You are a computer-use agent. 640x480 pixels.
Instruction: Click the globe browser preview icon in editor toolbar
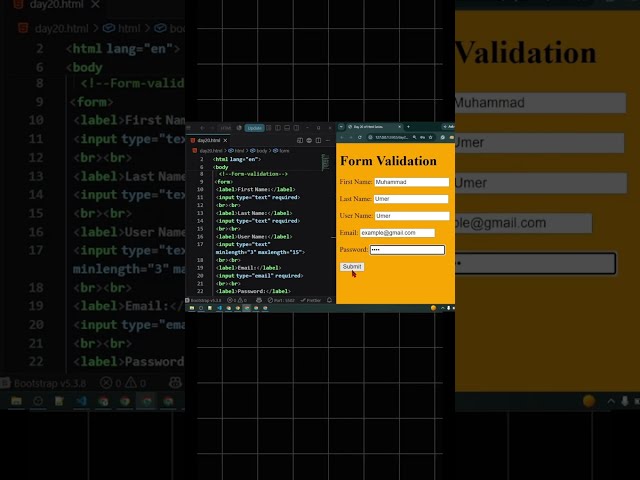[309, 140]
